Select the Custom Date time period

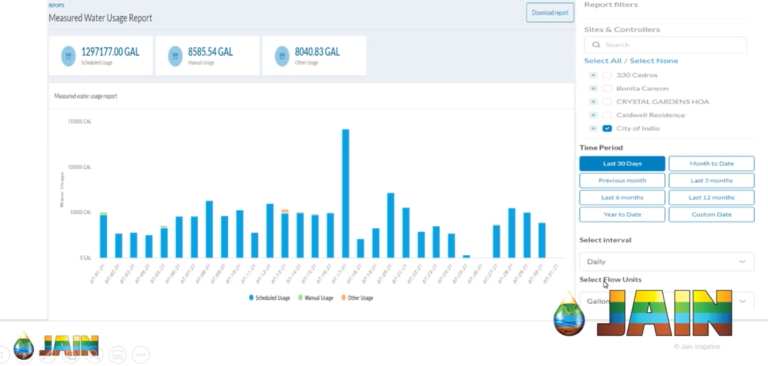(711, 215)
